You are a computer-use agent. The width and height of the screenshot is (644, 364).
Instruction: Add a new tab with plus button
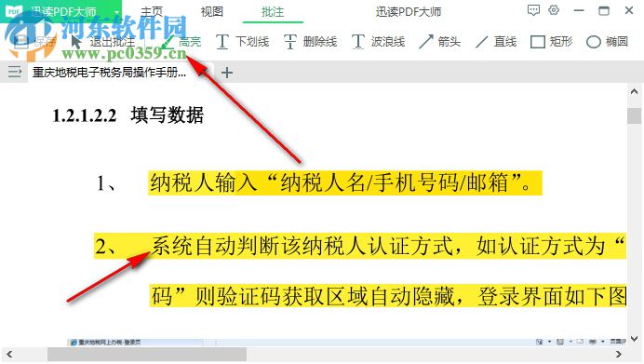pyautogui.click(x=227, y=73)
